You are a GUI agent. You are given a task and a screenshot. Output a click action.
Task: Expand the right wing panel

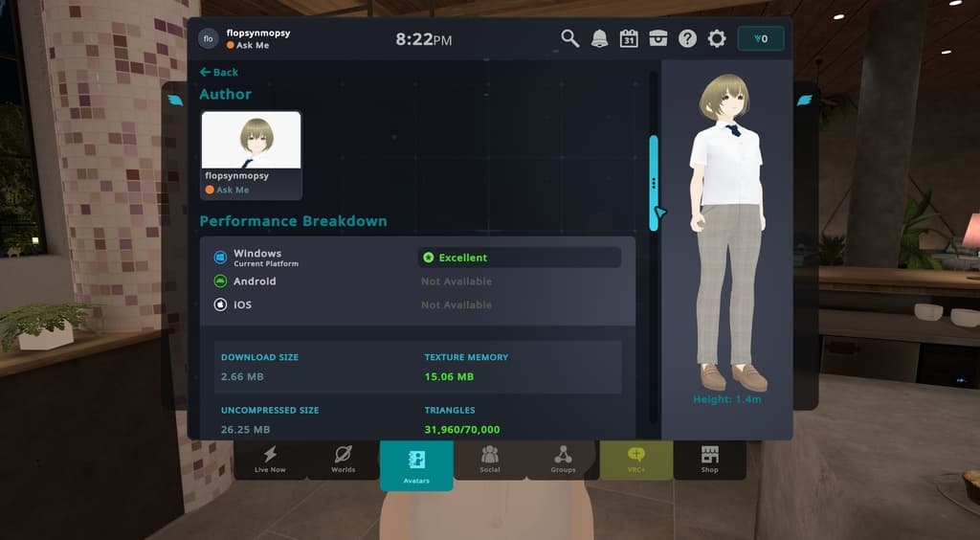[804, 100]
